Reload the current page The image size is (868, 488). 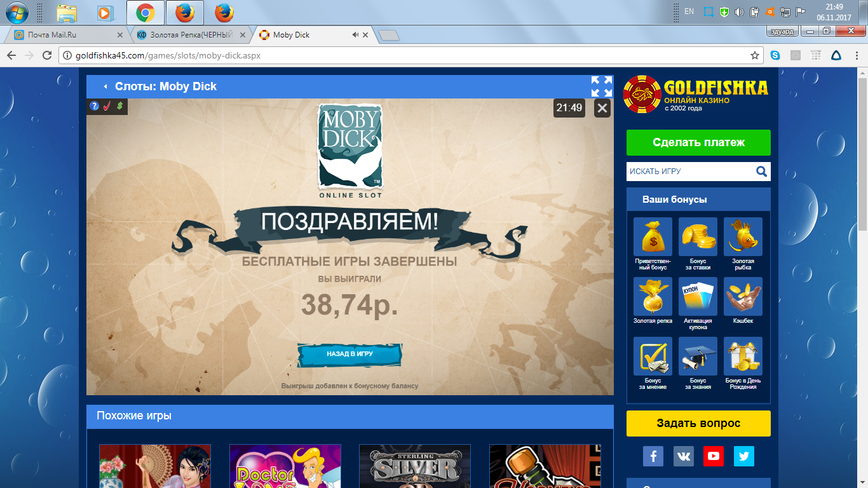[x=46, y=55]
